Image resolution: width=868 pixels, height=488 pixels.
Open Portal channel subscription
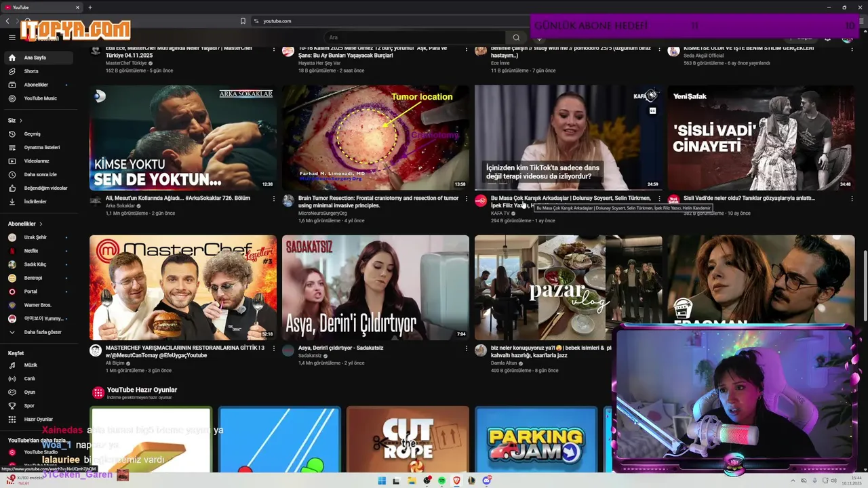[x=38, y=291]
